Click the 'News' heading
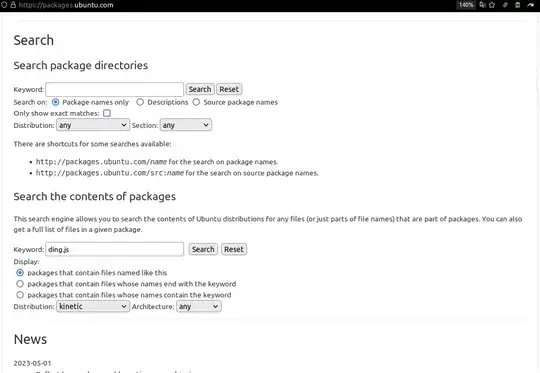This screenshot has height=373, width=540. tap(30, 339)
